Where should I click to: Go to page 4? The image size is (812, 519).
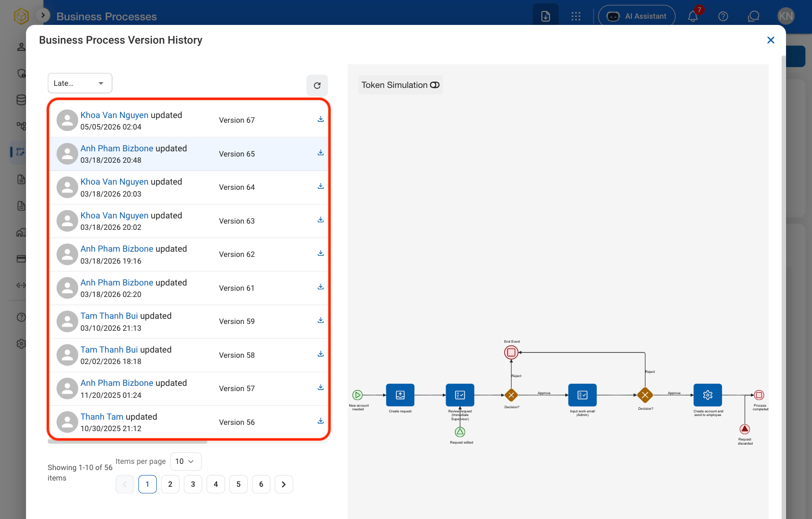215,484
